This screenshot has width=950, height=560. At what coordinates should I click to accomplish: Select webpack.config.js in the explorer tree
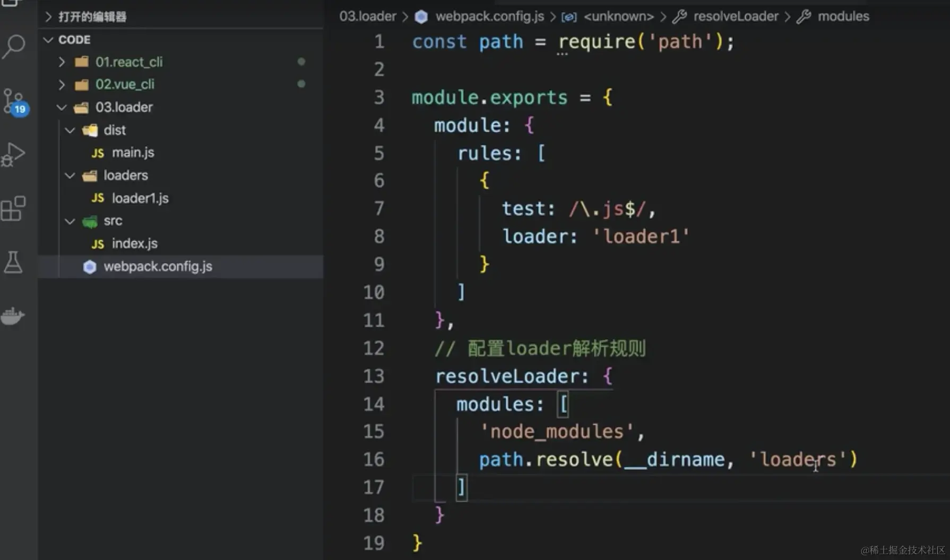pos(180,267)
